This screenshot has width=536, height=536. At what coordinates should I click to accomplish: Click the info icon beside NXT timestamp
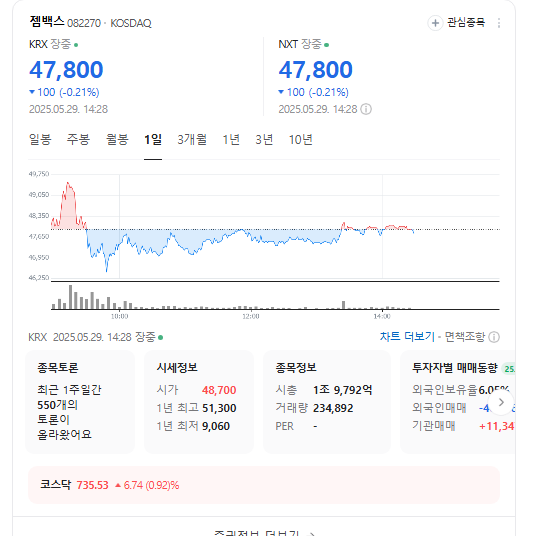(x=366, y=109)
